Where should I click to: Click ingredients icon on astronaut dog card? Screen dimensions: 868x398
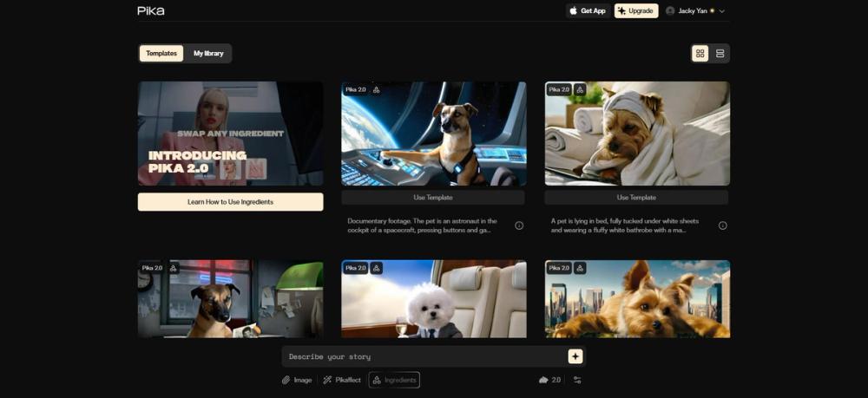coord(376,89)
